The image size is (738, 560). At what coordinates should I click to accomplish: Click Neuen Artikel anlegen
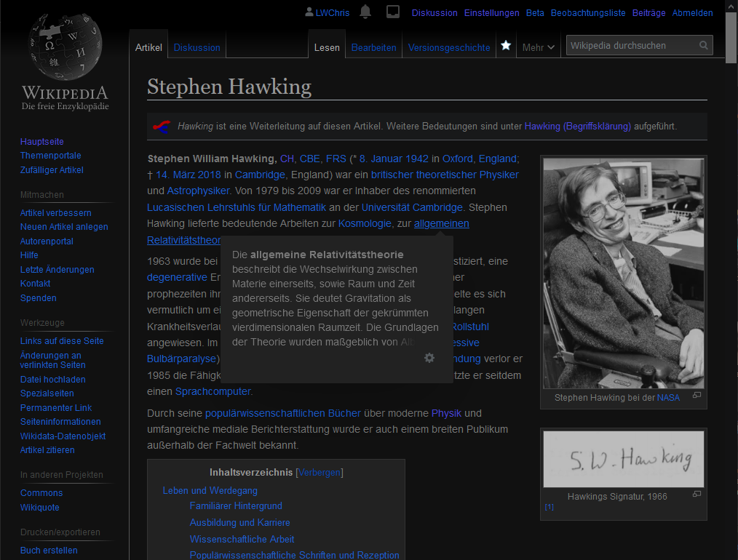tap(64, 227)
